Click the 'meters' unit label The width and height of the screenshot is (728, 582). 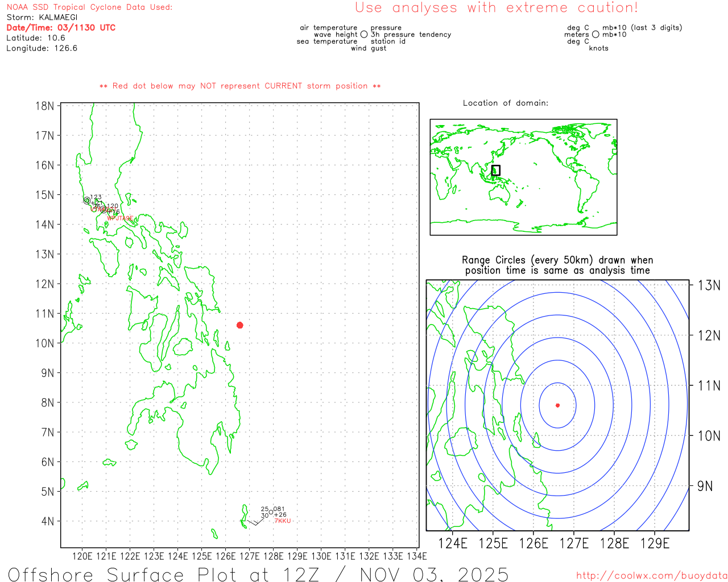point(577,35)
